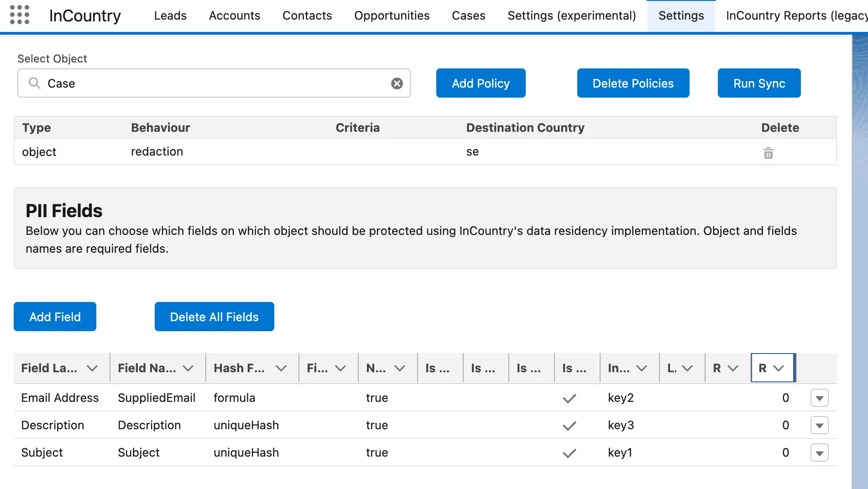Switch to the Opportunities tab

(x=392, y=16)
